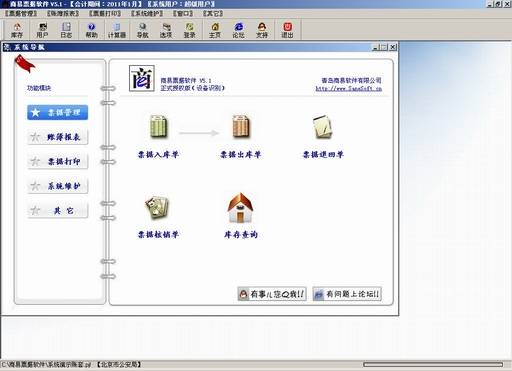Click the 用户 user toolbar icon
The width and height of the screenshot is (512, 371).
(42, 30)
